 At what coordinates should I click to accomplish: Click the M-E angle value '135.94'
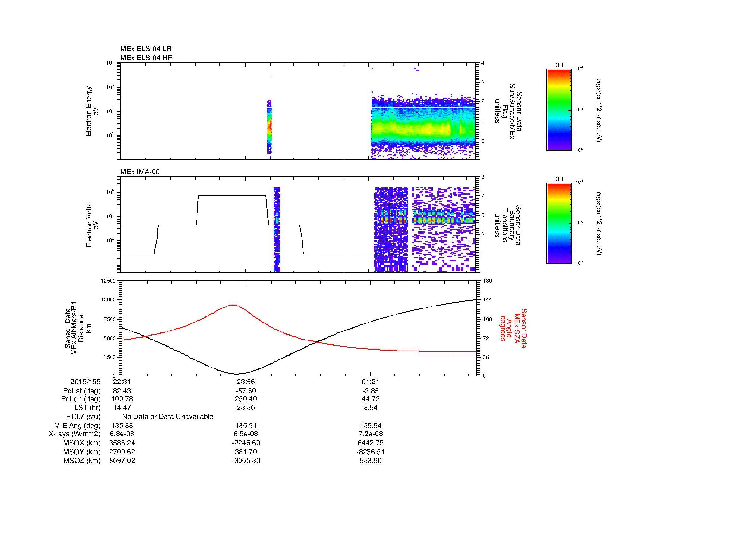click(x=371, y=425)
